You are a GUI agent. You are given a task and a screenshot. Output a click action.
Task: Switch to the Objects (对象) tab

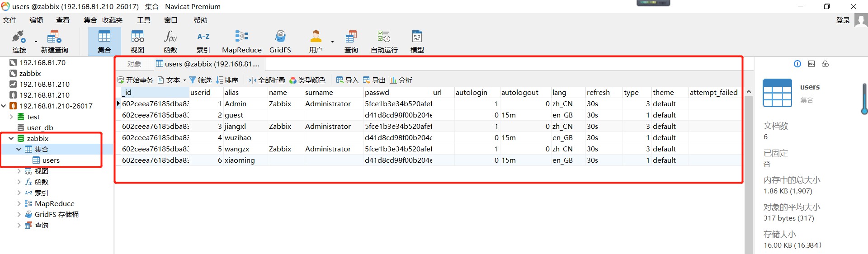tap(134, 64)
